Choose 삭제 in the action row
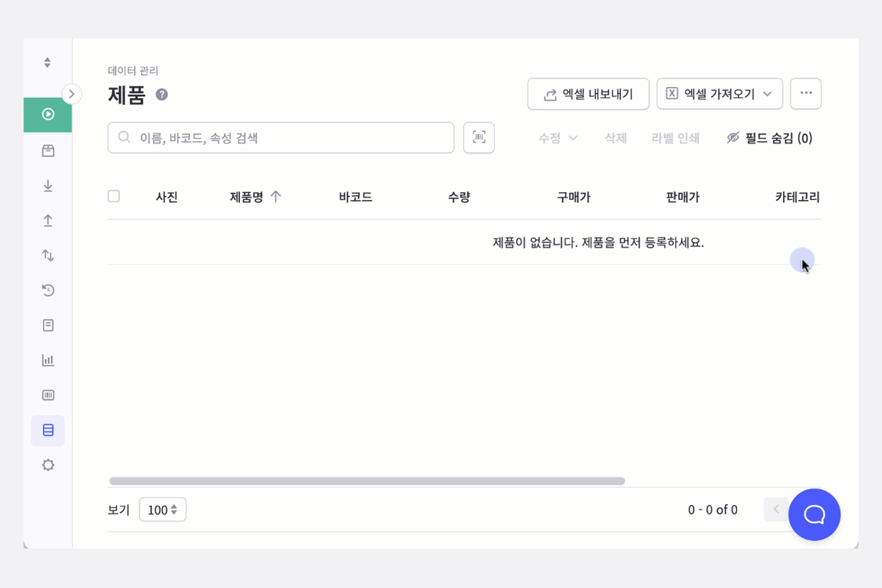 point(615,137)
